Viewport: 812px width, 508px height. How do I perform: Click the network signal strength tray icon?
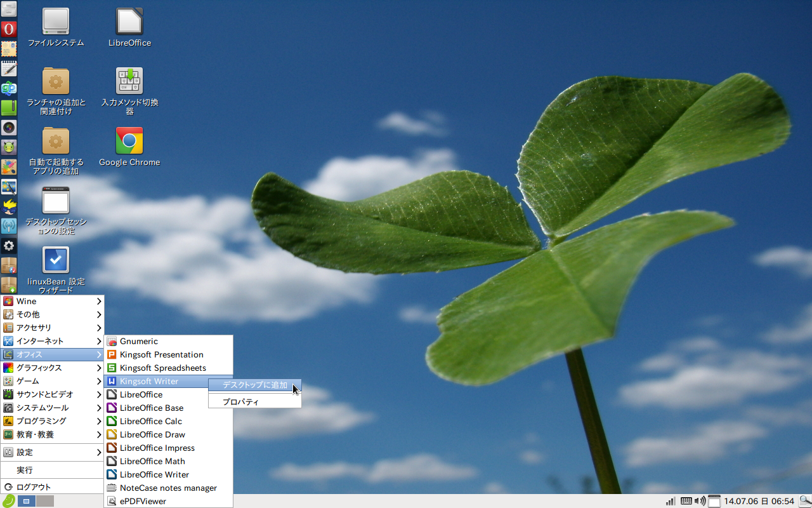click(671, 501)
